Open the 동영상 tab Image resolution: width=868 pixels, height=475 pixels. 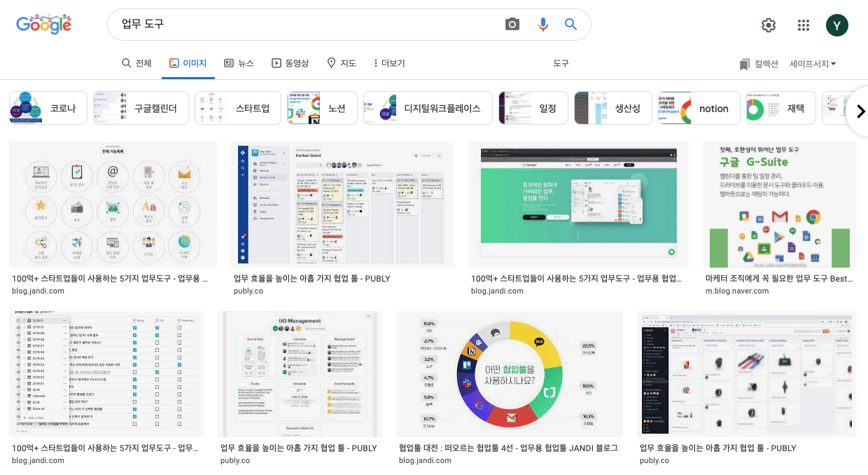coord(290,63)
